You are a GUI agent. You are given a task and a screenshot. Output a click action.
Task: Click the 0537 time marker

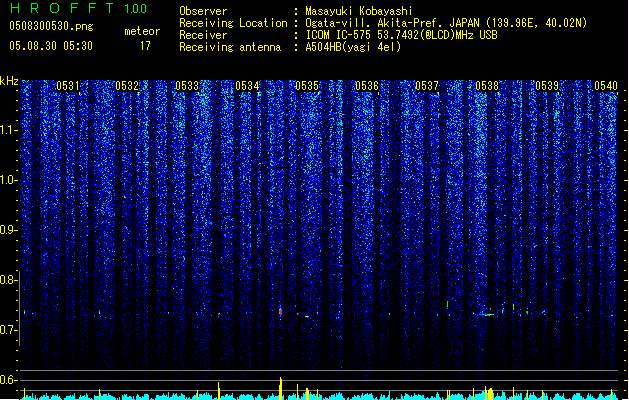[427, 86]
